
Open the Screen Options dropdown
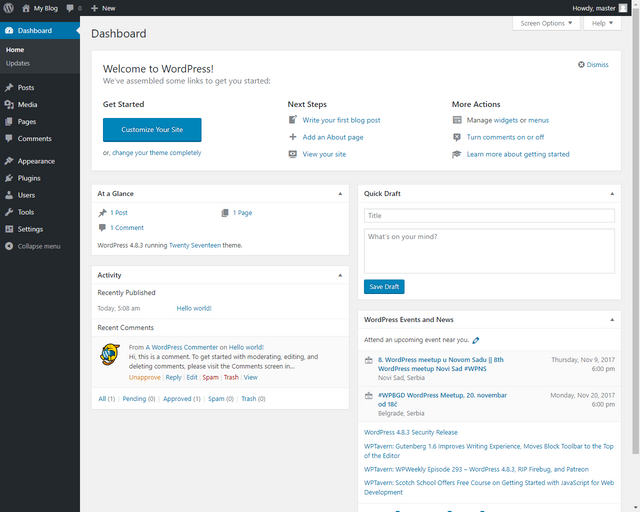point(546,23)
